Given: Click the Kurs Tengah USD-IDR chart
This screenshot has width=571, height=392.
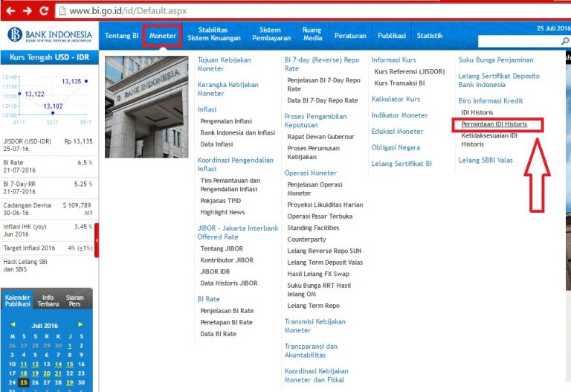Looking at the screenshot, I should [48, 100].
